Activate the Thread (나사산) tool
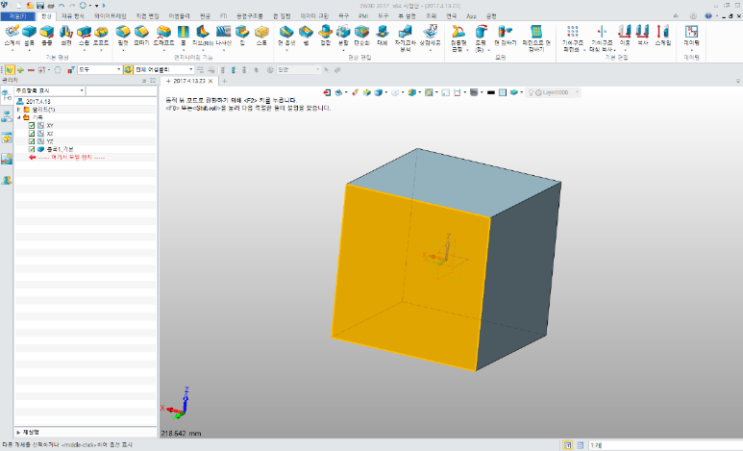The width and height of the screenshot is (743, 451). [x=224, y=36]
